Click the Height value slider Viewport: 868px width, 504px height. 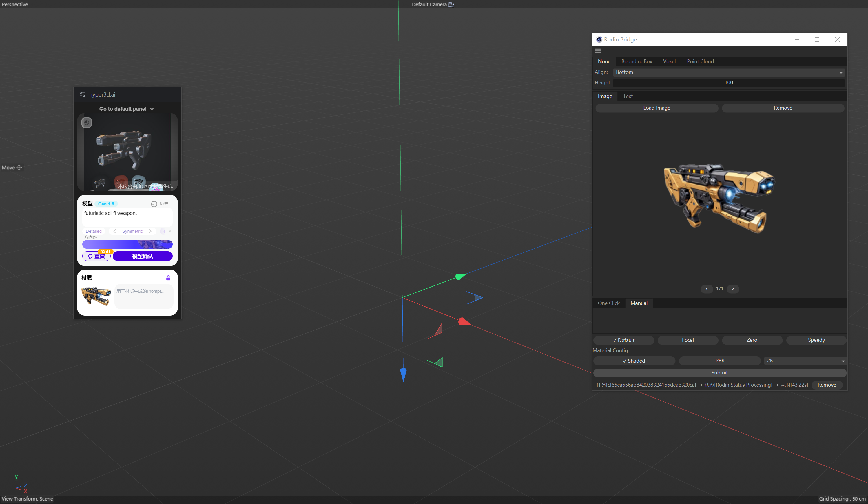click(x=728, y=83)
